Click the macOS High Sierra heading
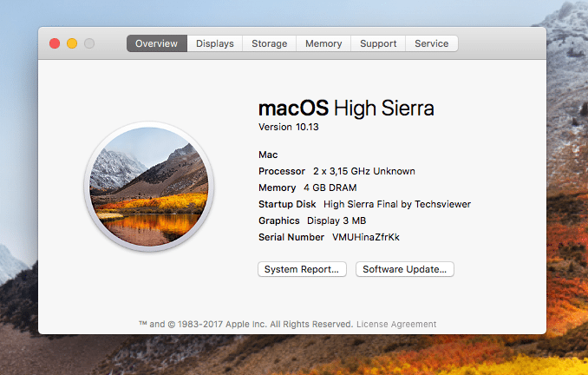588x375 pixels. 346,109
